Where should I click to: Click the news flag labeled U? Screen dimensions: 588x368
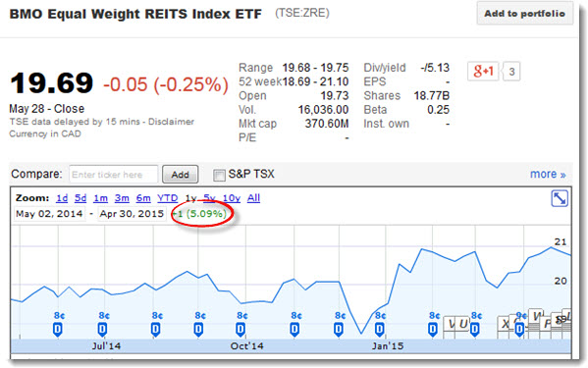pyautogui.click(x=463, y=324)
